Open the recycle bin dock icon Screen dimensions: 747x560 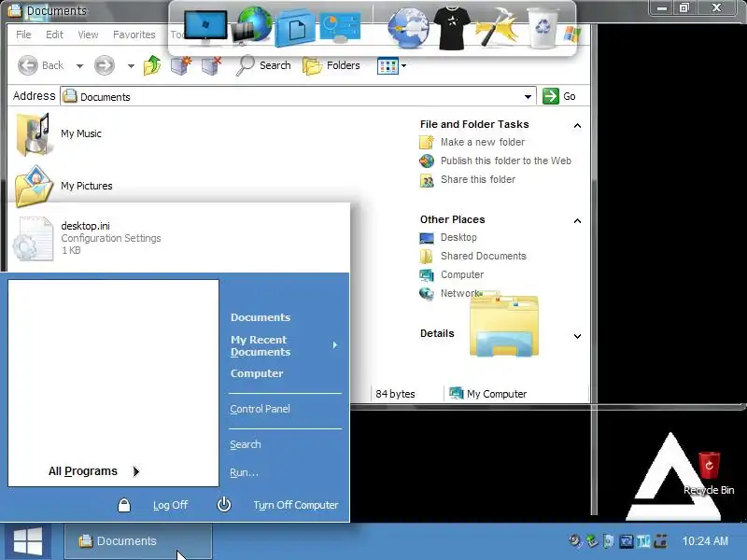click(x=543, y=28)
